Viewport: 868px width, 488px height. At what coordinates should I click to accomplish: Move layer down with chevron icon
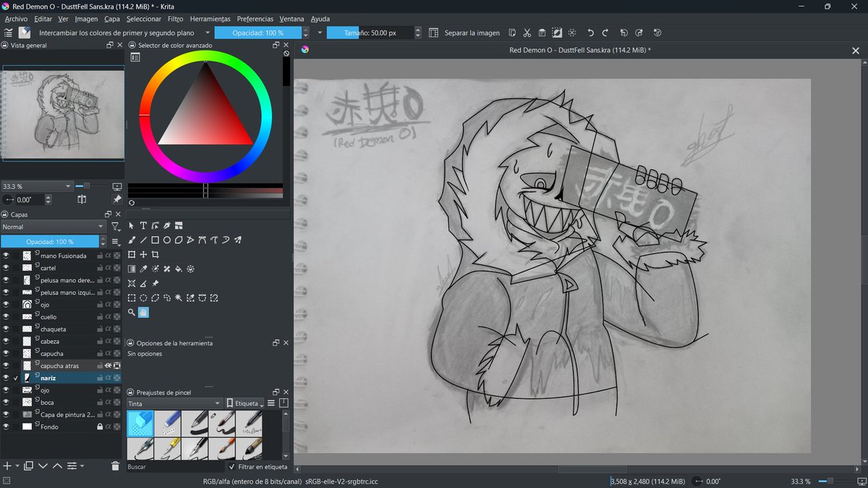click(x=43, y=466)
